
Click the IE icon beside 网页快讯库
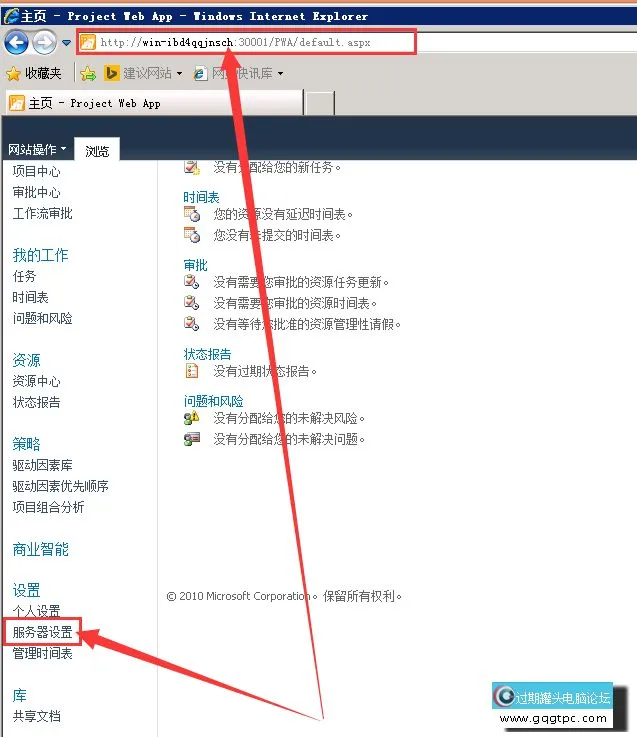200,73
